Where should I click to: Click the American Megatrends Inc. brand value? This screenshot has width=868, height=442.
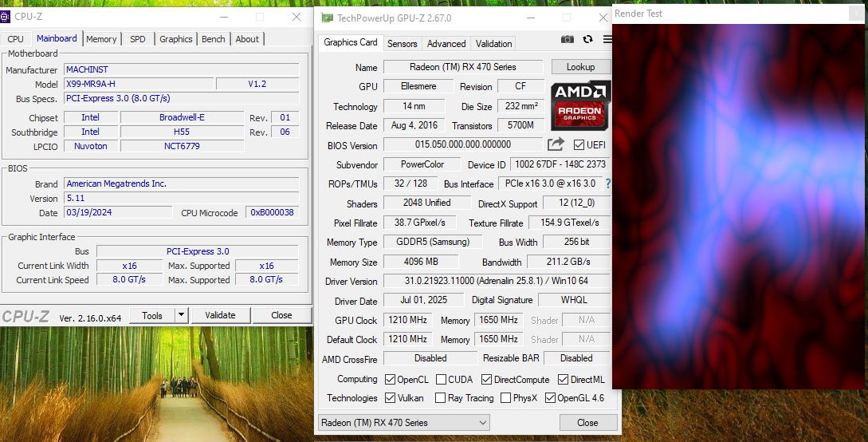pos(182,184)
